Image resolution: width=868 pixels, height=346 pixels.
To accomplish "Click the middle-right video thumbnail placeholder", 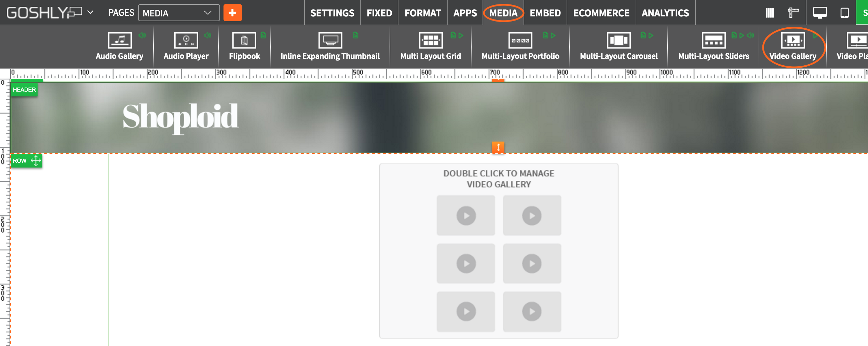I will pyautogui.click(x=532, y=263).
